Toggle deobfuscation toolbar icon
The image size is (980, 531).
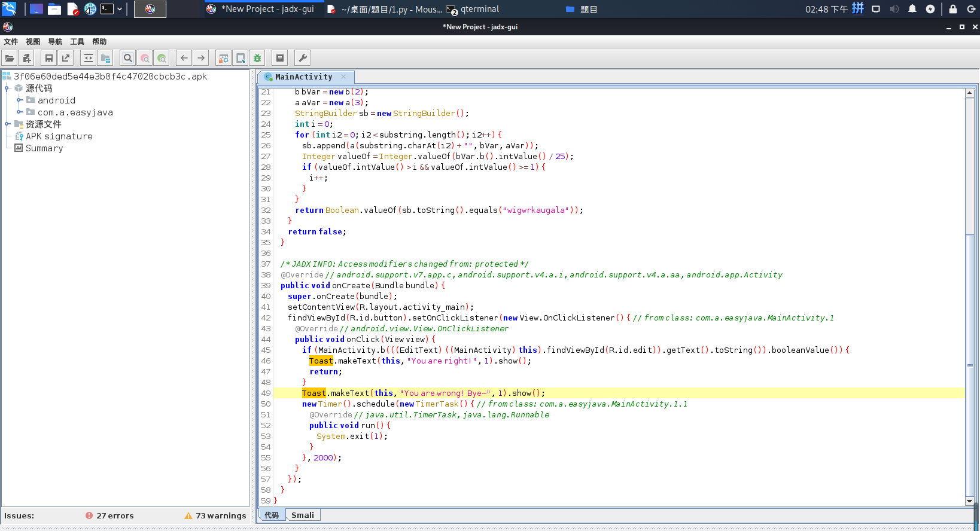(x=223, y=58)
